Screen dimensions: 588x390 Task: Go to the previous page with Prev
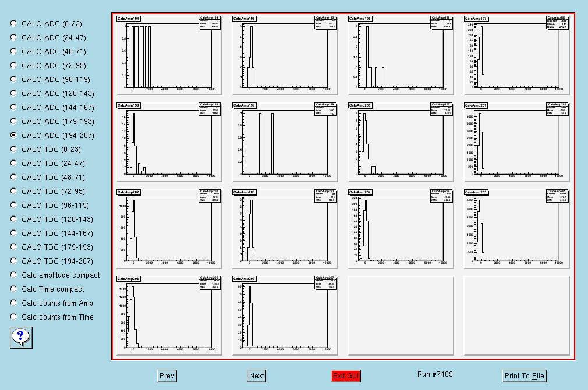[167, 376]
